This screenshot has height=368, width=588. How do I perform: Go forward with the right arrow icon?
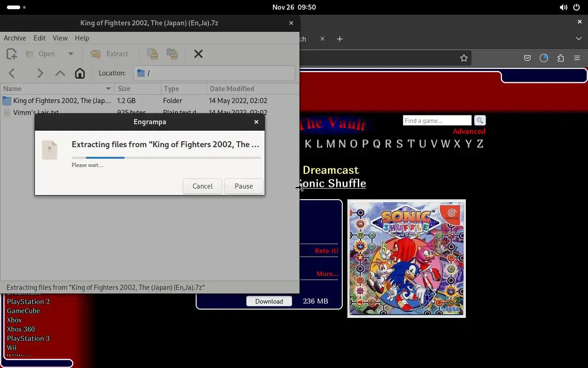[x=40, y=73]
